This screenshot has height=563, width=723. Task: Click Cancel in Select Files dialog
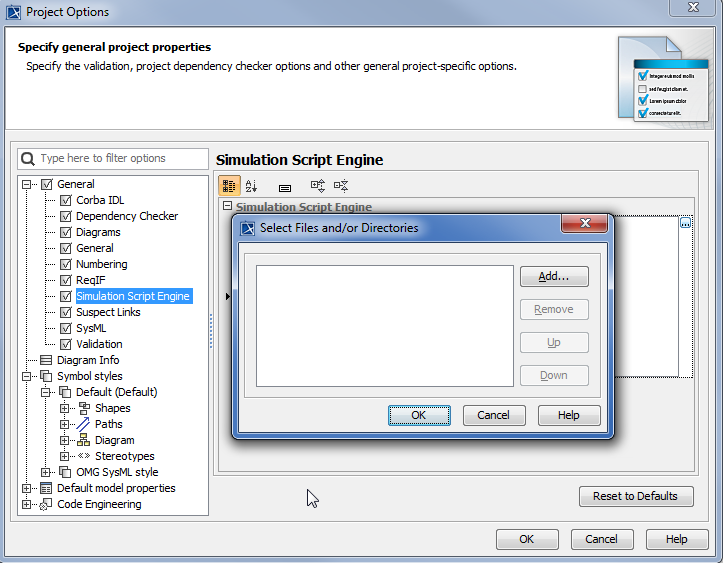[x=494, y=415]
